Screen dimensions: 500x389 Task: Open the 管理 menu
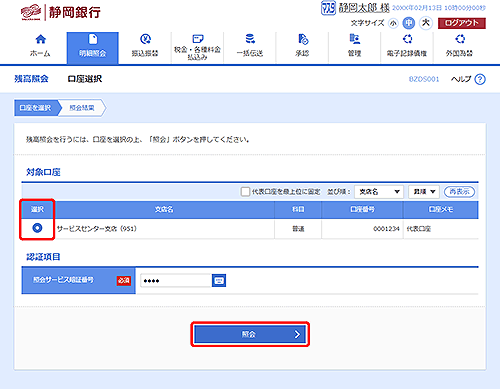click(x=354, y=47)
